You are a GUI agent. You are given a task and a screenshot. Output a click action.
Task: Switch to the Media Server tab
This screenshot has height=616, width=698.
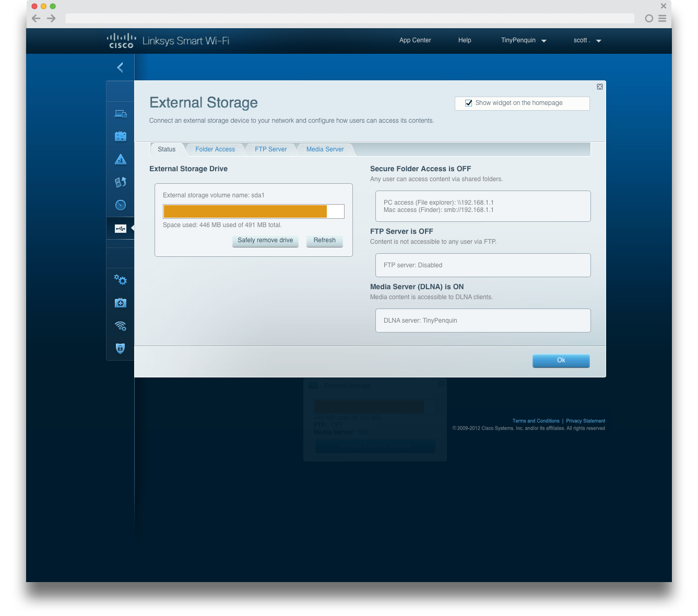point(325,149)
